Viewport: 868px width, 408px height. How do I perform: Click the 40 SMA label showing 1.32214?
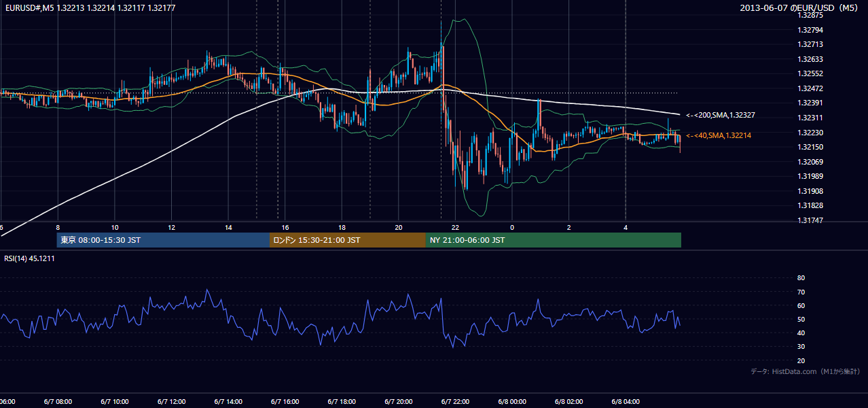[x=719, y=136]
